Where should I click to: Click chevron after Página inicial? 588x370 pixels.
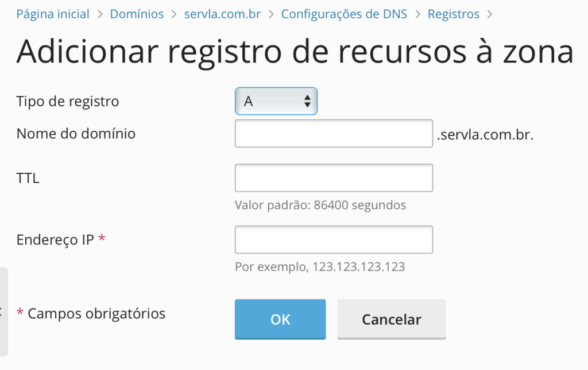(100, 14)
